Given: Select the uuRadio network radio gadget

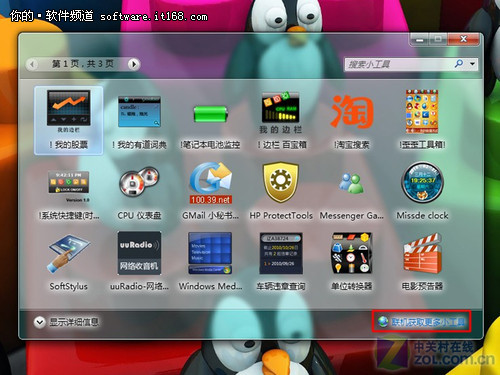Looking at the screenshot, I should coord(139,261).
